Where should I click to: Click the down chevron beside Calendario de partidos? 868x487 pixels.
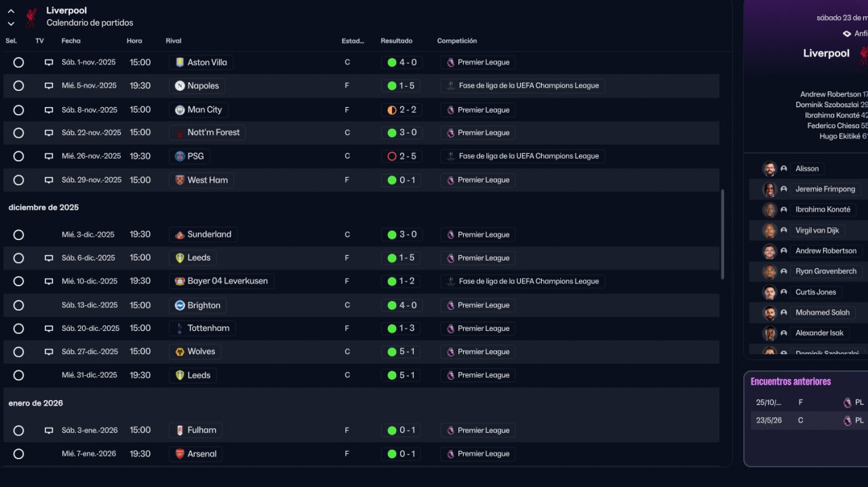tap(11, 24)
